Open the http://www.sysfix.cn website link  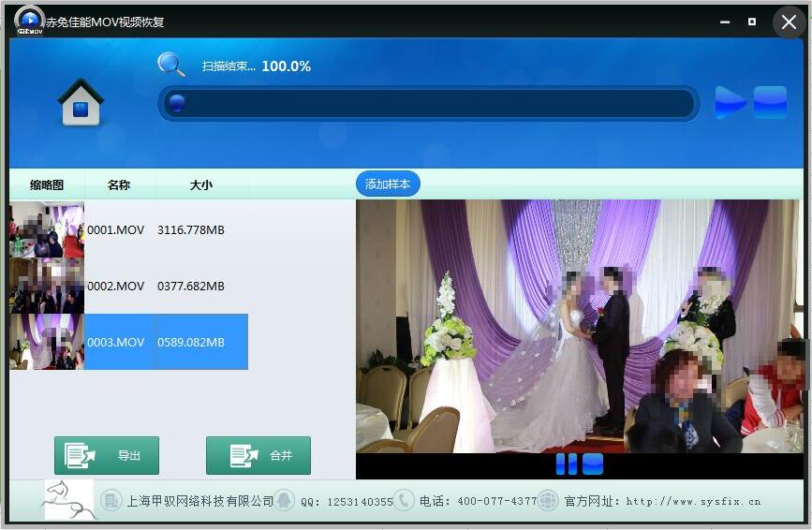click(693, 501)
